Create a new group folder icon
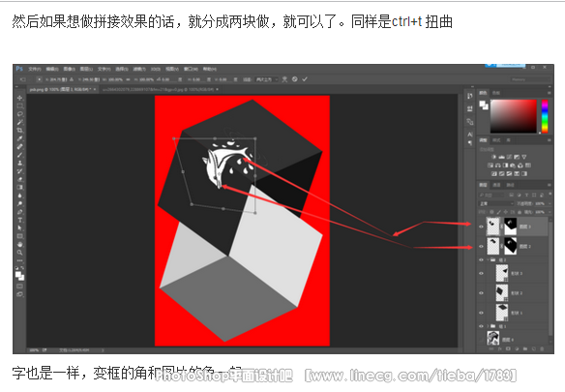Viewport: 565px width, 392px height. pos(525,348)
